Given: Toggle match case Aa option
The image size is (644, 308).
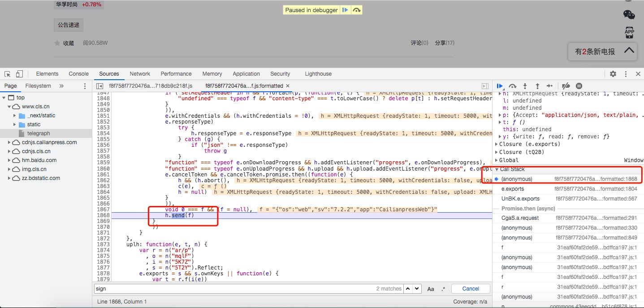Looking at the screenshot, I should [431, 289].
